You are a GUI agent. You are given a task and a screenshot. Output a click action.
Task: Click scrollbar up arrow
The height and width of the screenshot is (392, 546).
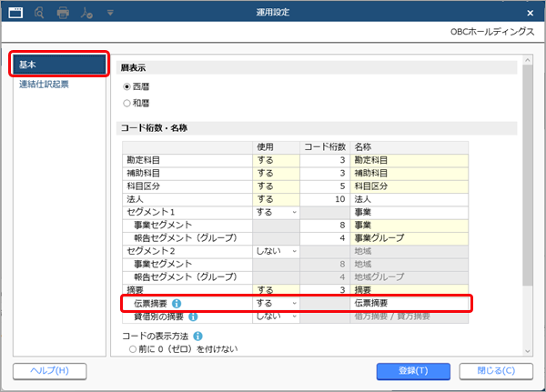(528, 60)
